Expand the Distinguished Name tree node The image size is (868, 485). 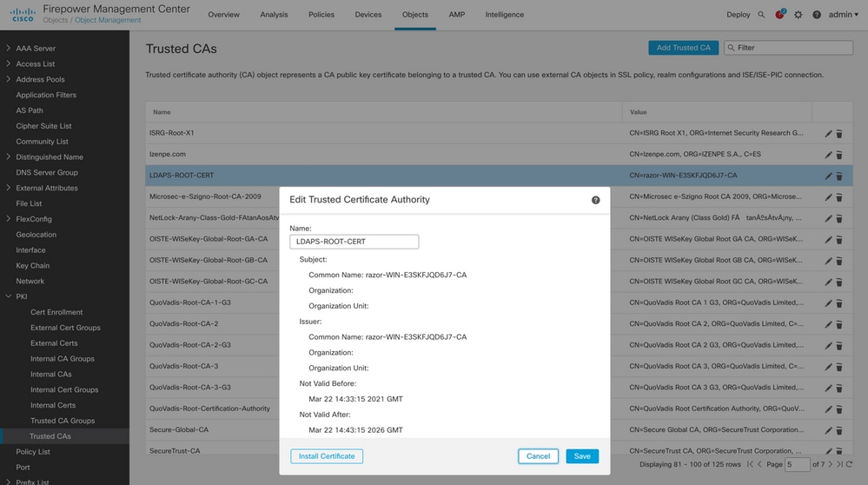coord(8,156)
